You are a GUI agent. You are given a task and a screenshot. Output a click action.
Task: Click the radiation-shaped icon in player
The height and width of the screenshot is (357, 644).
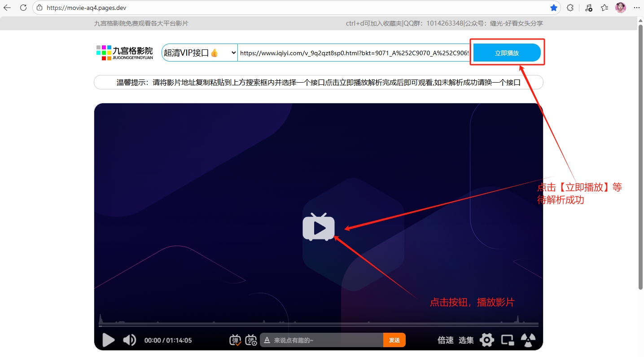click(x=528, y=340)
